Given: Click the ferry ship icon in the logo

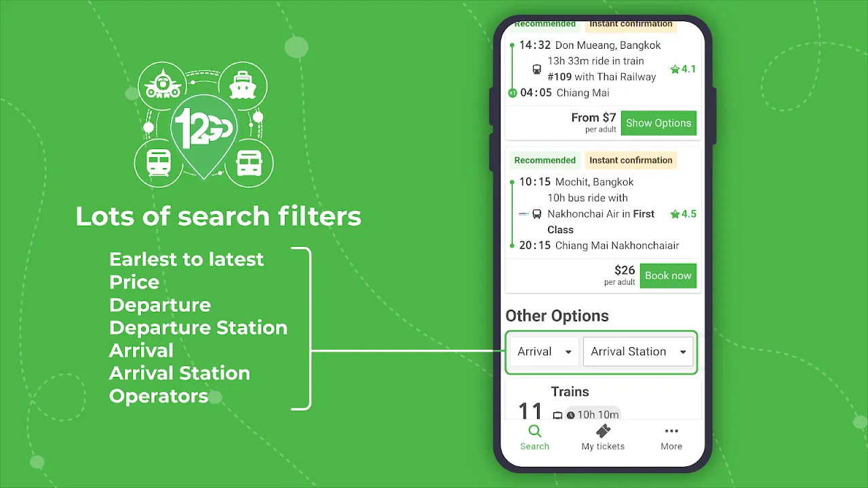Looking at the screenshot, I should 242,85.
